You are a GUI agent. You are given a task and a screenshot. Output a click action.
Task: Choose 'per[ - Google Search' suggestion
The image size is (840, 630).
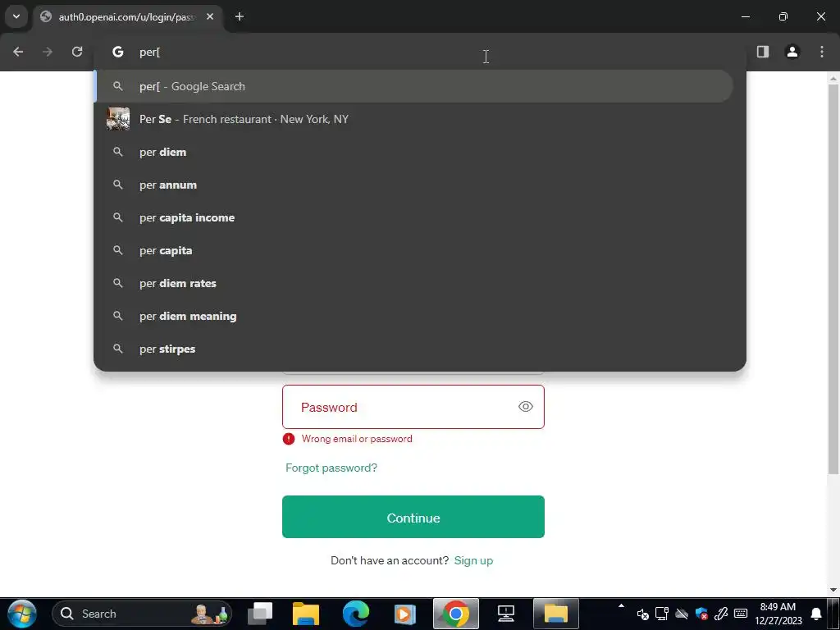[413, 86]
